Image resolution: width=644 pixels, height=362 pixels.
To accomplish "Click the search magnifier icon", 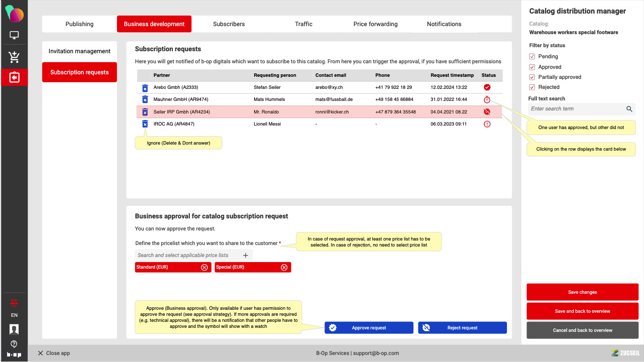I will click(629, 109).
